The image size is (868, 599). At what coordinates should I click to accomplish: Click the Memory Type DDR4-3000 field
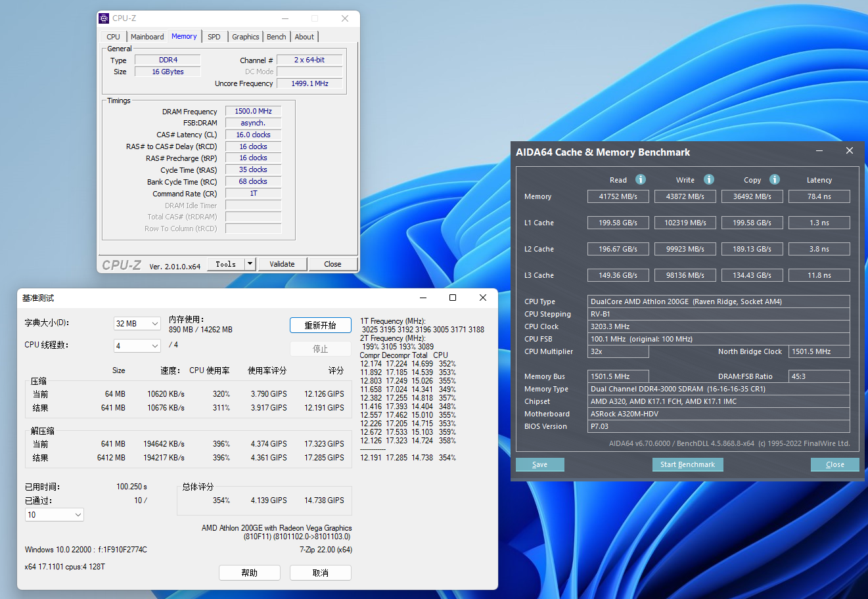pos(719,389)
